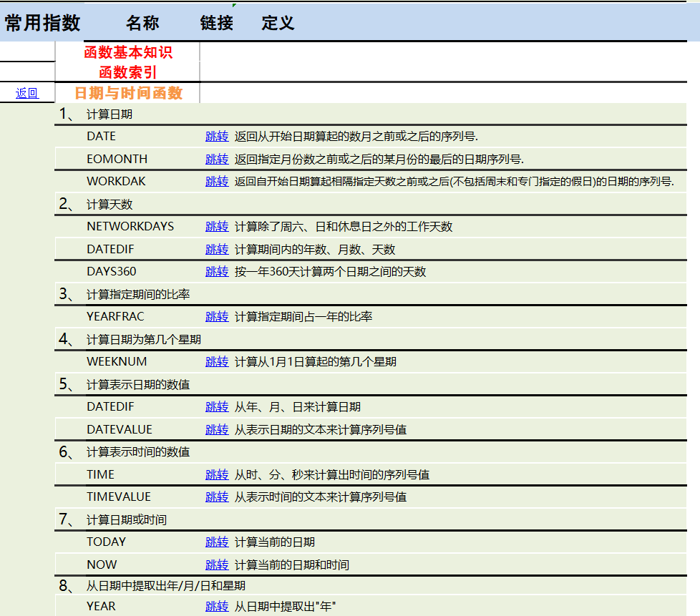Select definition 计算当前的日期和时间
Screen dimensions: 700x616
click(x=292, y=564)
